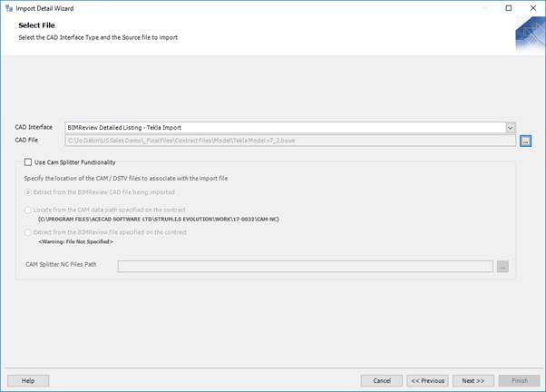
Task: Browse for CAM Splitter NC Files Path
Action: pyautogui.click(x=502, y=267)
